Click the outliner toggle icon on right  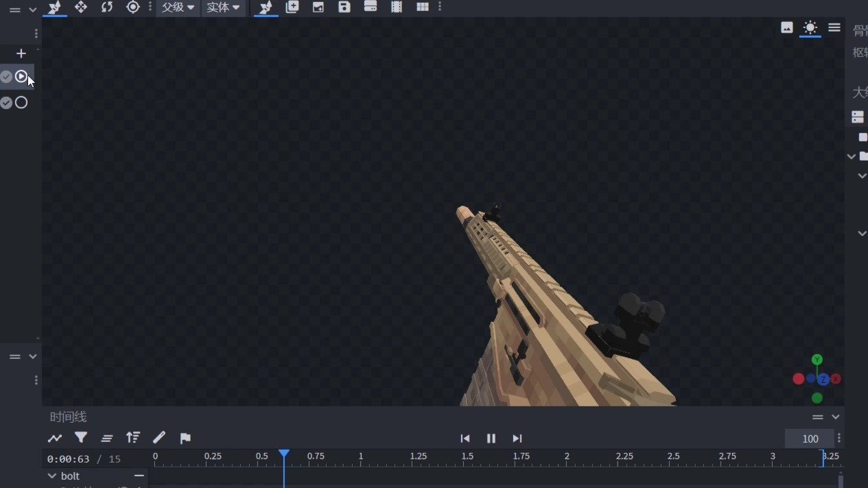tap(858, 117)
